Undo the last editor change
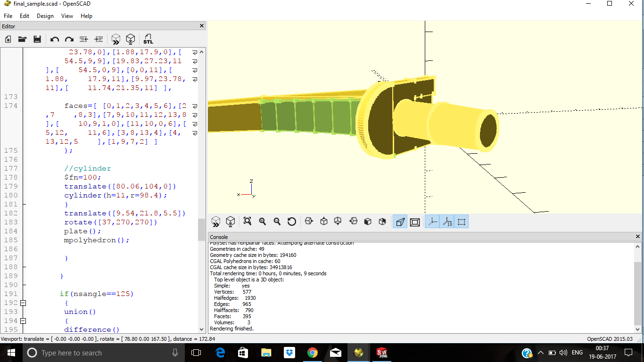Screen dimensions: 644x362 tap(54, 39)
